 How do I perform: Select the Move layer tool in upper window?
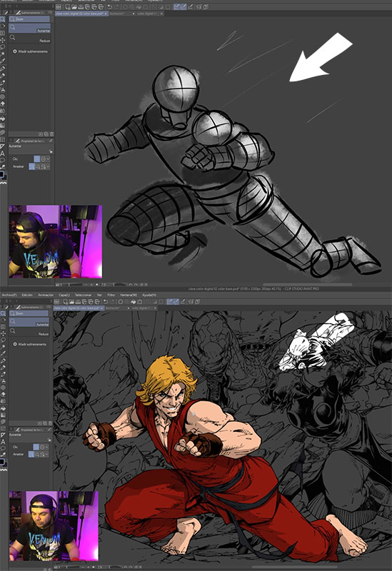[x=3, y=40]
